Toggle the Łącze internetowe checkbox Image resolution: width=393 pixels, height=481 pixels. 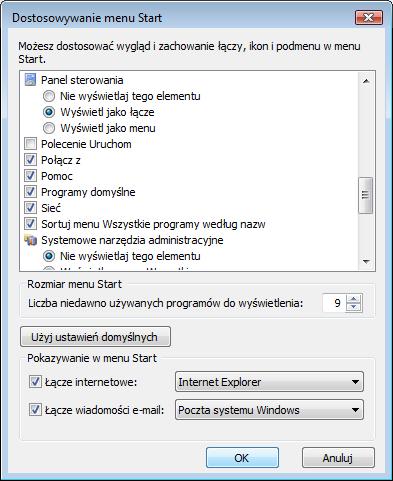click(35, 382)
